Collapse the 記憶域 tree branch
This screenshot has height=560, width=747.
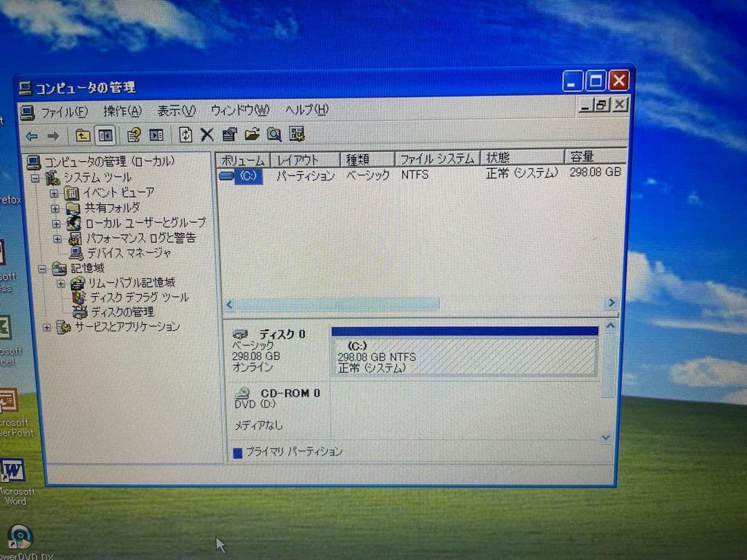pos(41,268)
